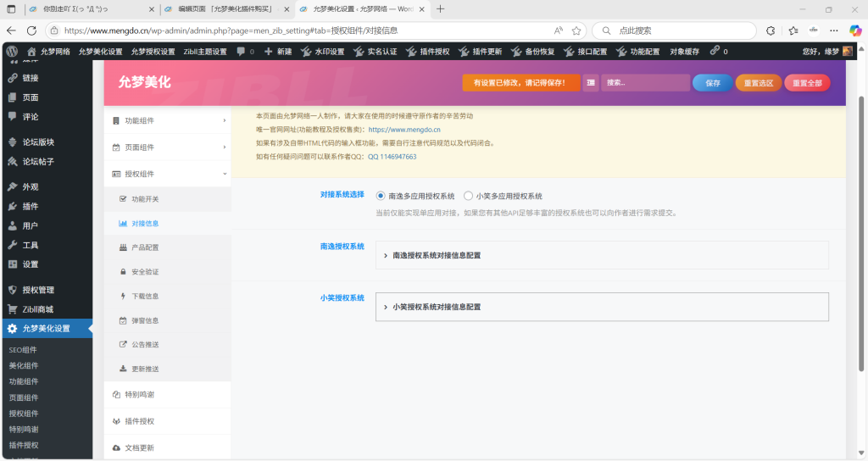The image size is (868, 461).
Task: Open 备份恢复 in admin bar
Action: click(x=532, y=52)
